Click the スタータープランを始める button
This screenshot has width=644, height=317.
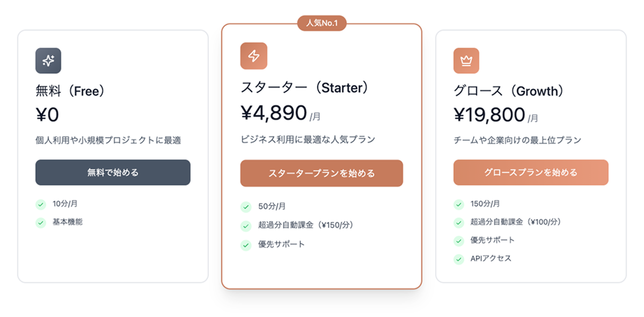321,173
